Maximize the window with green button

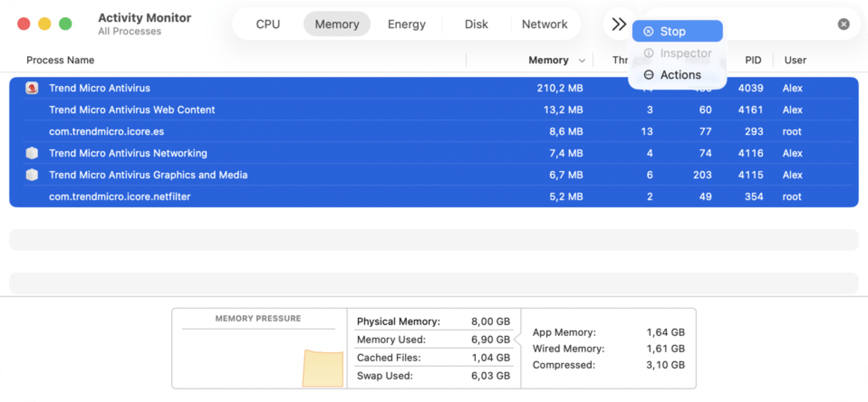[x=65, y=24]
